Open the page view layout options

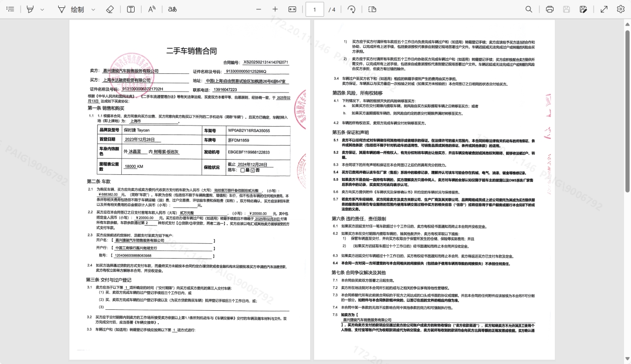[372, 9]
